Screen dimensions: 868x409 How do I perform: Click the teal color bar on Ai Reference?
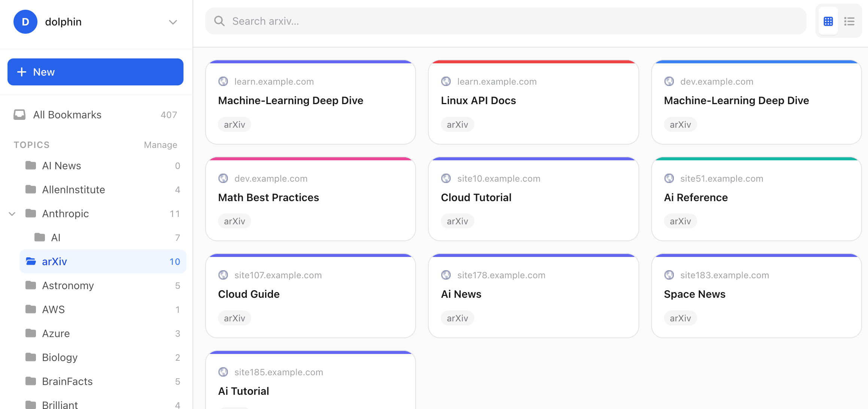click(756, 159)
